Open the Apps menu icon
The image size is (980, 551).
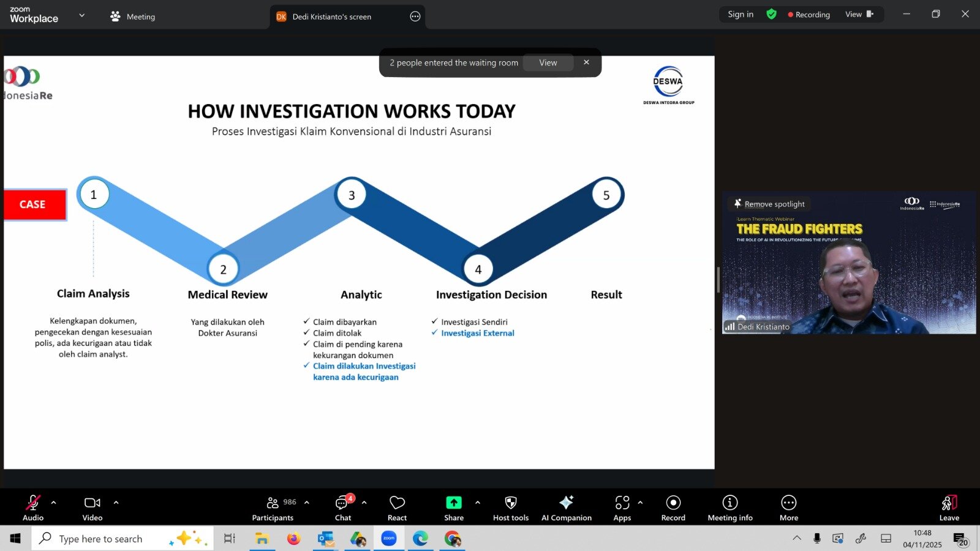click(622, 507)
